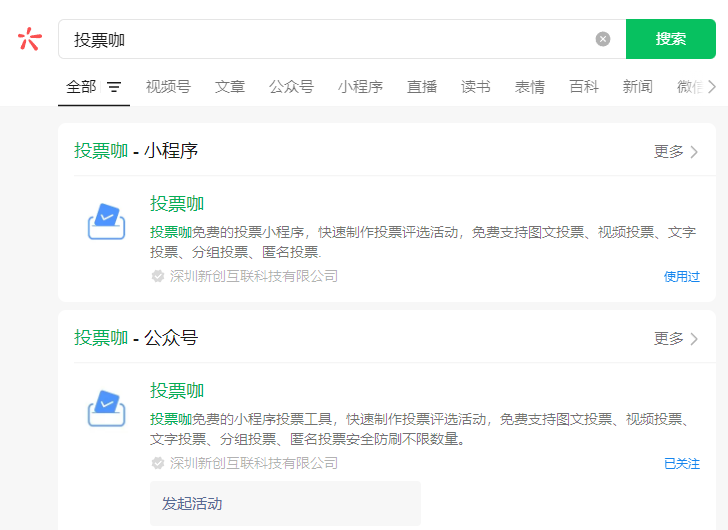Open the 投票咖 mini program title link
The image size is (728, 530).
tap(177, 204)
